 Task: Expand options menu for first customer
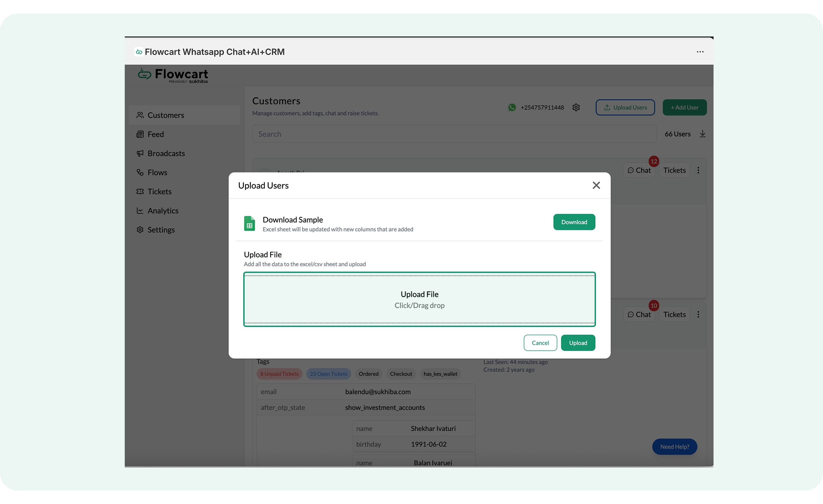click(698, 170)
